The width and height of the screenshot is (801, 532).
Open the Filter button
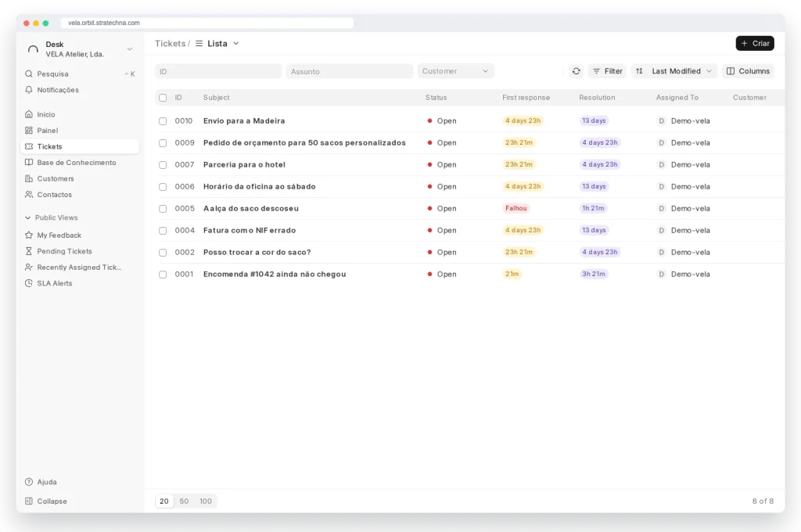click(x=607, y=71)
